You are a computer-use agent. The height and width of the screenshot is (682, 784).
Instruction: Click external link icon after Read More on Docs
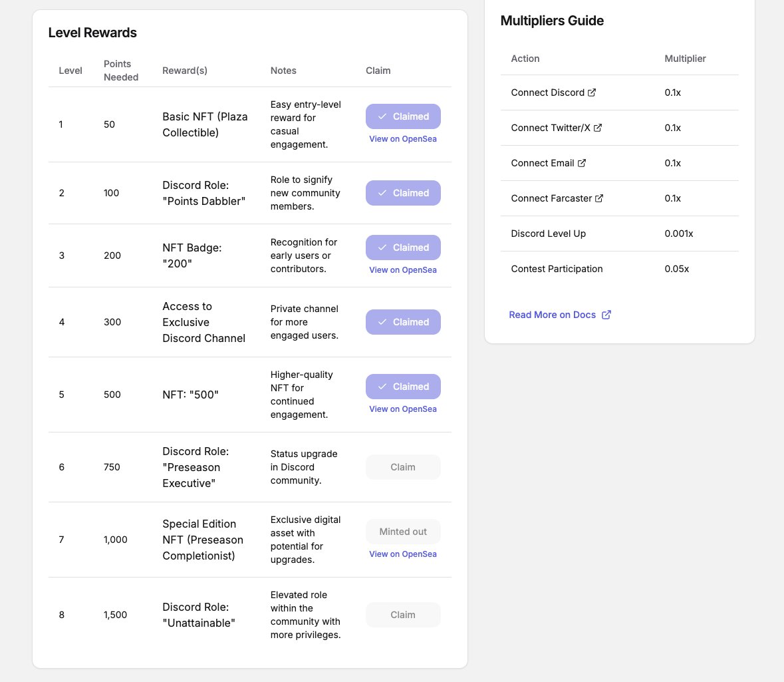click(x=606, y=315)
